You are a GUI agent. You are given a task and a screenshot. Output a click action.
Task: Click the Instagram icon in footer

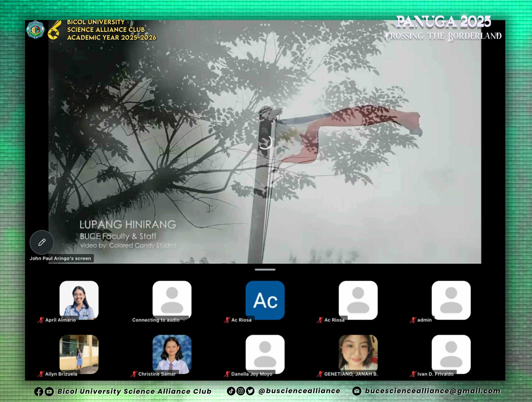[241, 391]
